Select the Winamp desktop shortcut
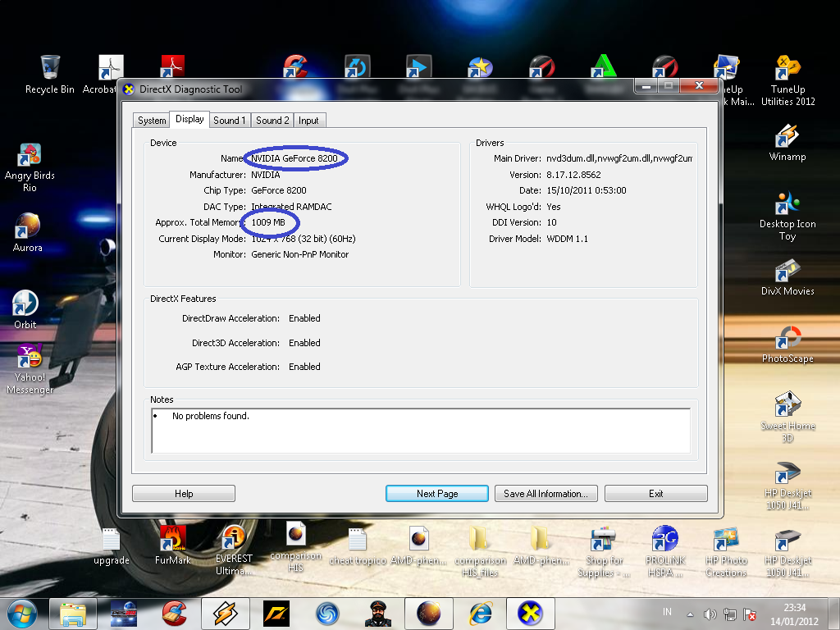 coord(787,143)
